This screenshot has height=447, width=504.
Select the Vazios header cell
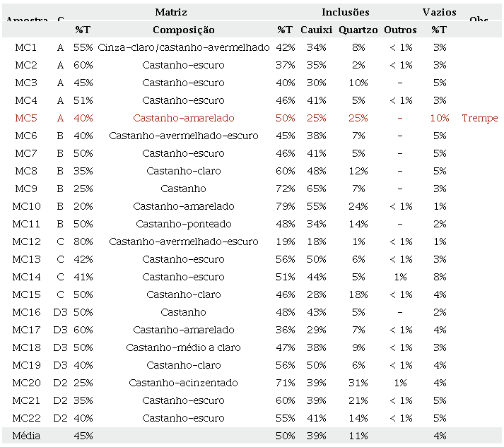pos(439,12)
